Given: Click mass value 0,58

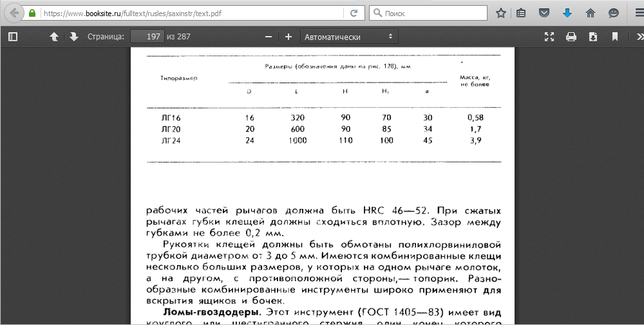Looking at the screenshot, I should pyautogui.click(x=475, y=117).
